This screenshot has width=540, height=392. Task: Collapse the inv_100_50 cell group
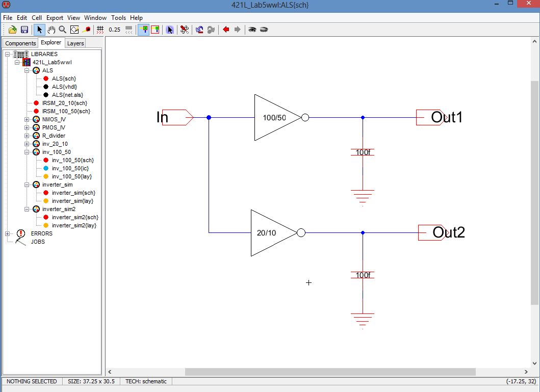27,152
